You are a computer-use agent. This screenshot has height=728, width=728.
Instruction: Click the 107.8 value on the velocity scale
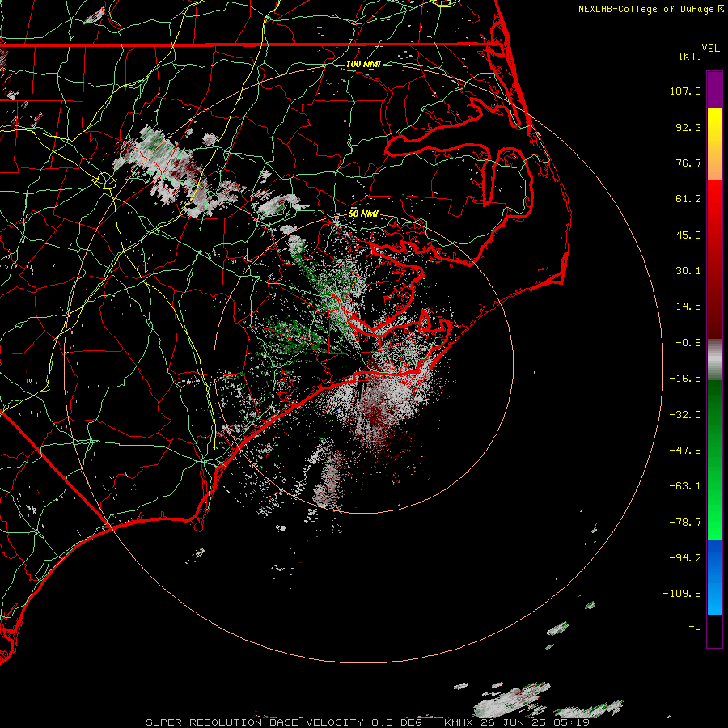685,91
